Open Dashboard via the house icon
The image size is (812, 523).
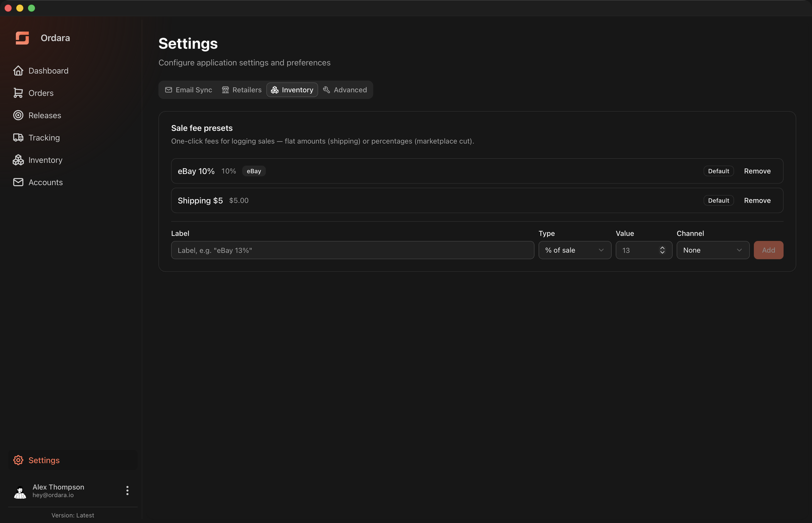18,71
